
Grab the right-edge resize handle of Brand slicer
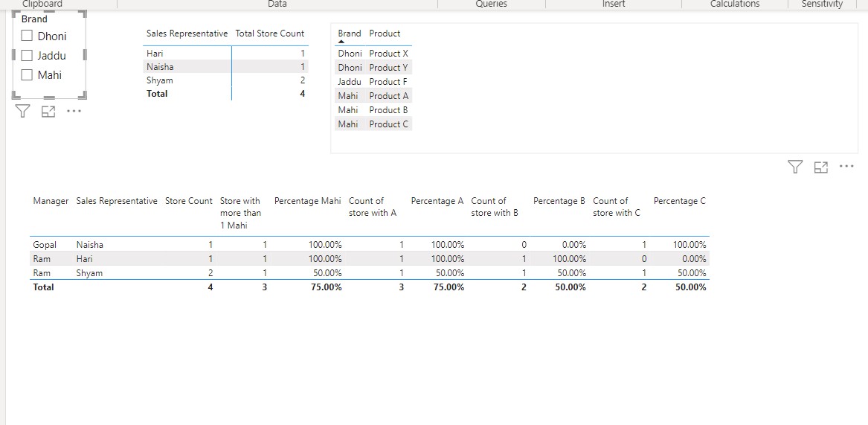click(x=86, y=55)
